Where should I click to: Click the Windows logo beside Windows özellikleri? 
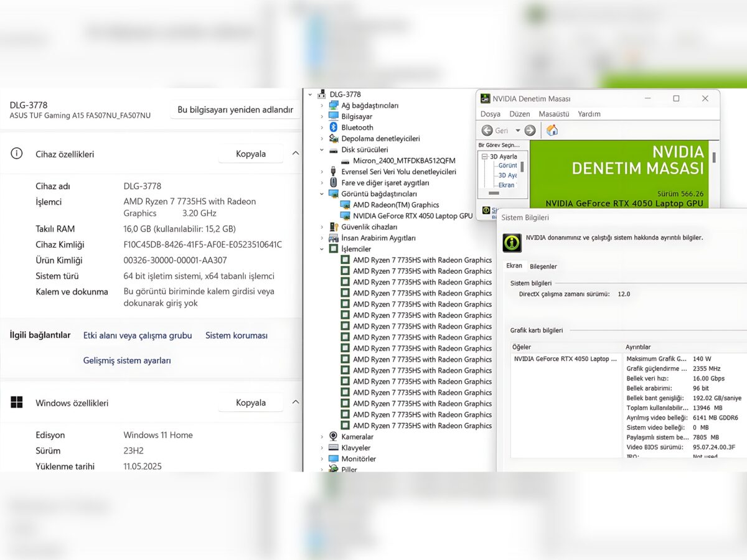tap(17, 403)
